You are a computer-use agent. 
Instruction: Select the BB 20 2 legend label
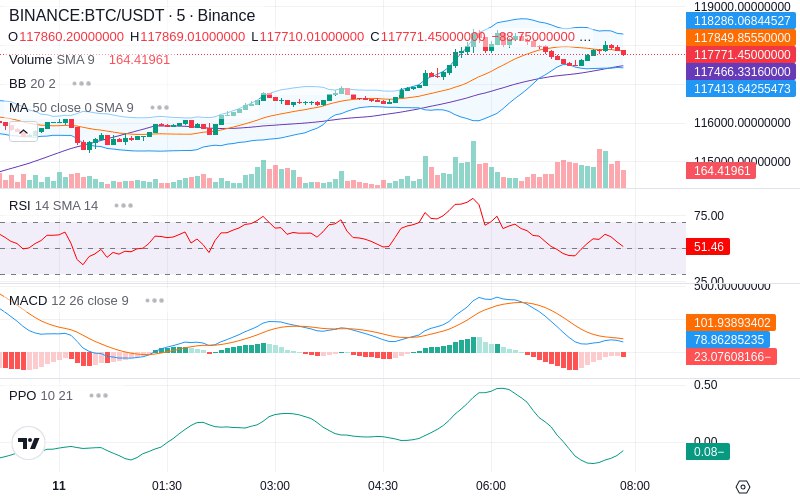(32, 84)
